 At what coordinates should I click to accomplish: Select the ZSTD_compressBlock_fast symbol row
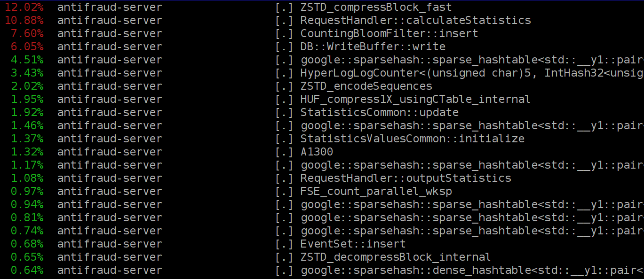coord(375,8)
